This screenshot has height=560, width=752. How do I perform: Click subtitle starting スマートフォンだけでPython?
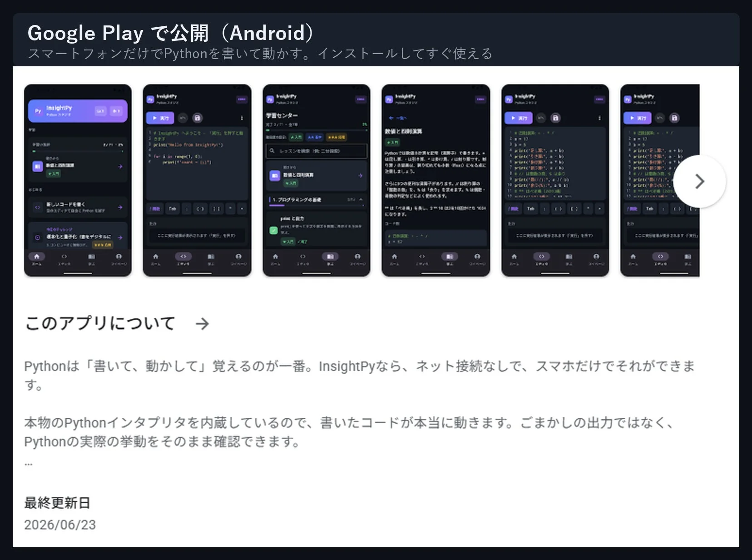pos(260,54)
